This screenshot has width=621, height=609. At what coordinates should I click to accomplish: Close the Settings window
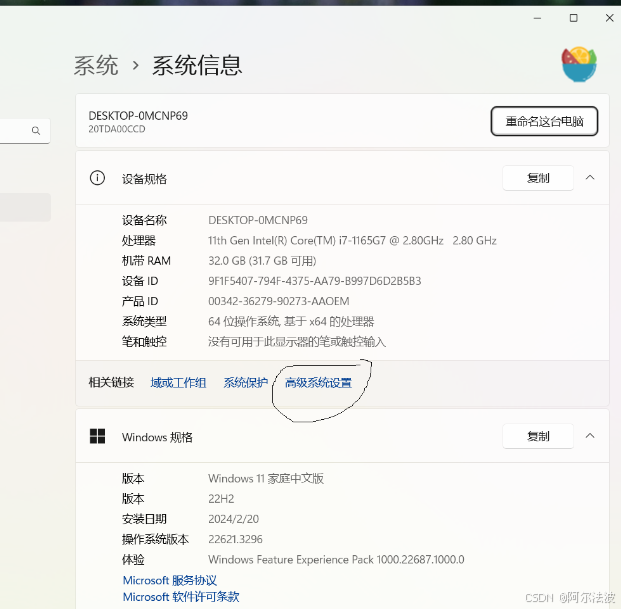(610, 18)
